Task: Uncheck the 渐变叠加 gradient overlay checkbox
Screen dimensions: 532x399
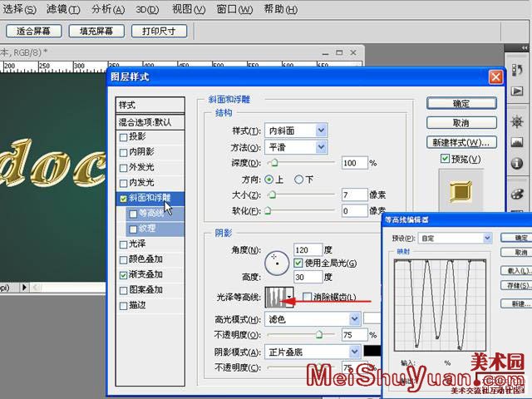Action: (124, 274)
